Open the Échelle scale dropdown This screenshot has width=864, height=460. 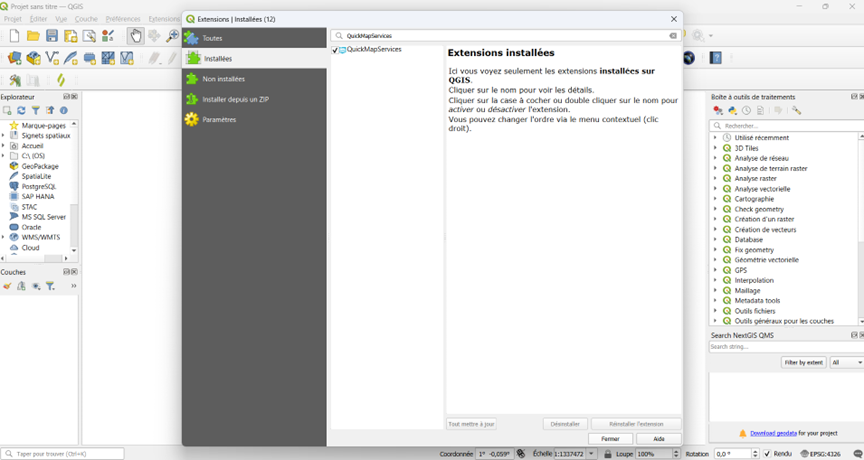(x=592, y=454)
